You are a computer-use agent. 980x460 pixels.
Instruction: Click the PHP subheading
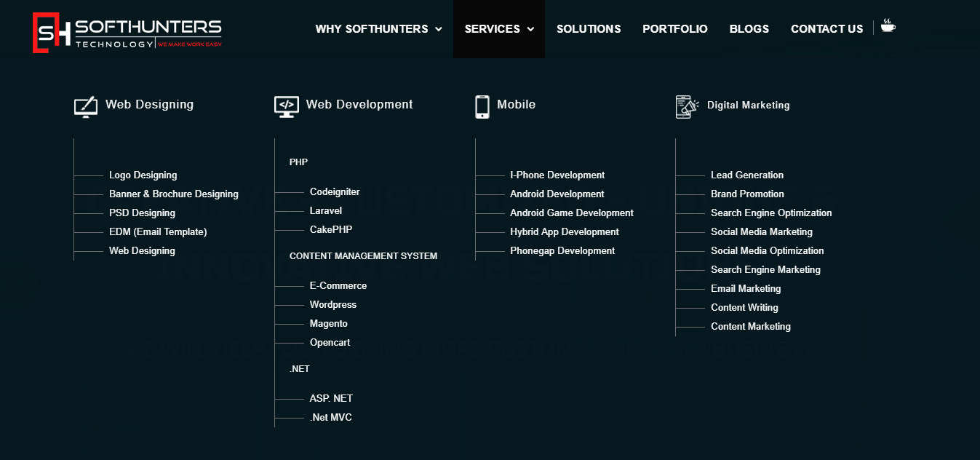299,162
